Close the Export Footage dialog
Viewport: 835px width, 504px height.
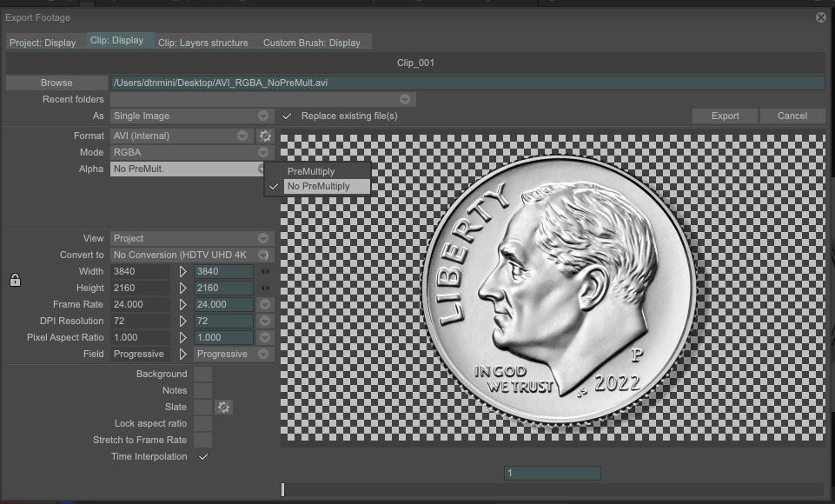pyautogui.click(x=821, y=17)
